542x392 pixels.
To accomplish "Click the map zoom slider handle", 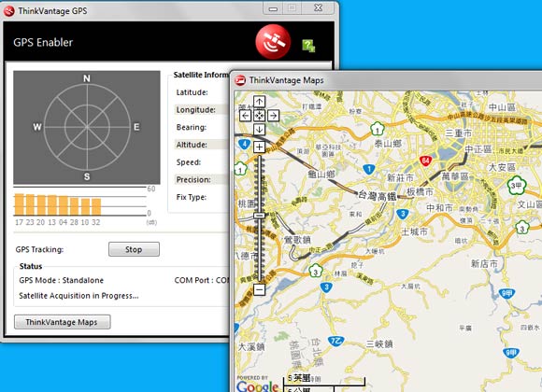I will click(259, 216).
